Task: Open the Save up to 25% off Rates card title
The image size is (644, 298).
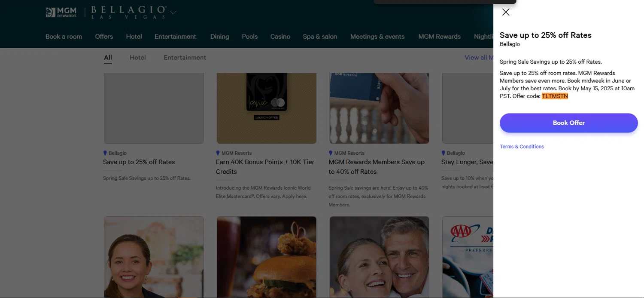Action: (x=139, y=162)
